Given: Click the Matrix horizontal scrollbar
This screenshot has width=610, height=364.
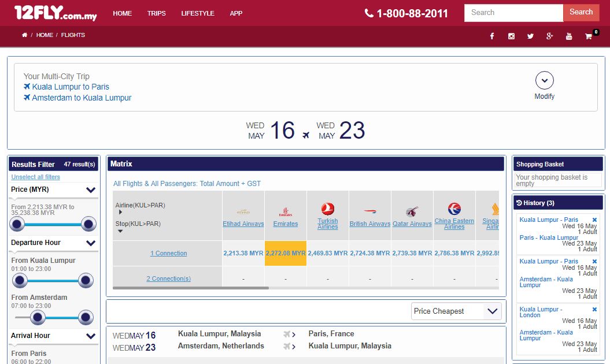Looking at the screenshot, I should point(191,288).
